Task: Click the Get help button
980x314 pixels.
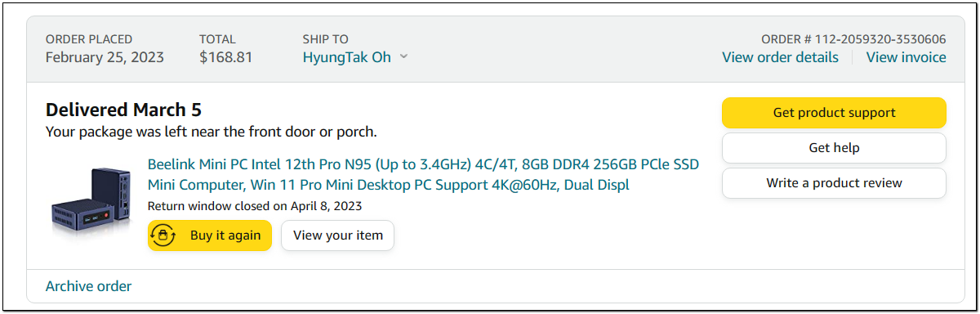Action: [834, 148]
